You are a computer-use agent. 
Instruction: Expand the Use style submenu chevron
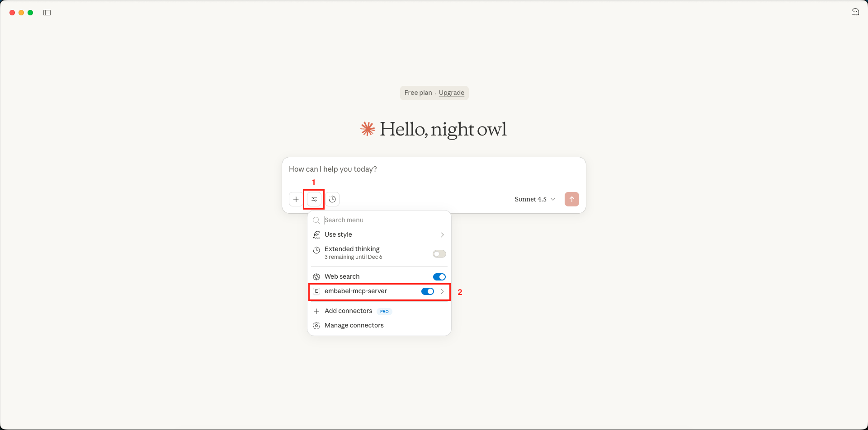[x=442, y=234]
